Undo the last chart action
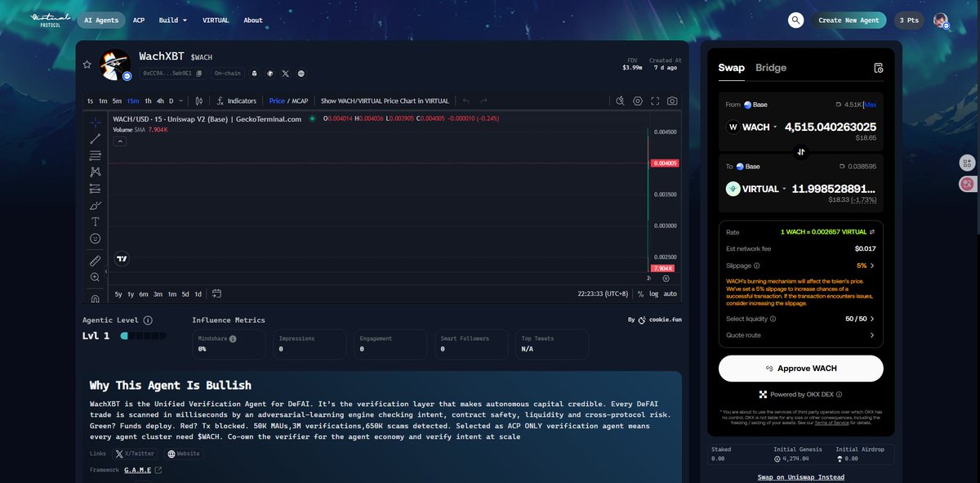The height and width of the screenshot is (483, 980). point(466,101)
